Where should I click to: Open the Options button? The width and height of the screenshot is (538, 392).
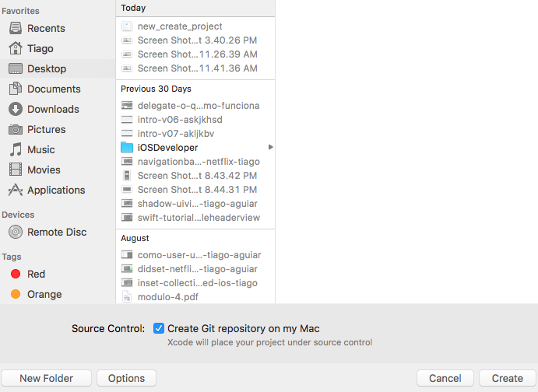(127, 378)
